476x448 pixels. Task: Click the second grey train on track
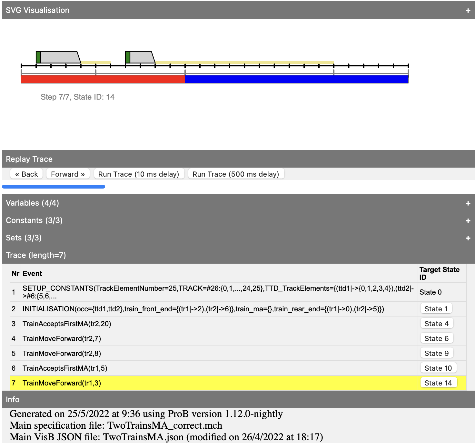point(140,57)
